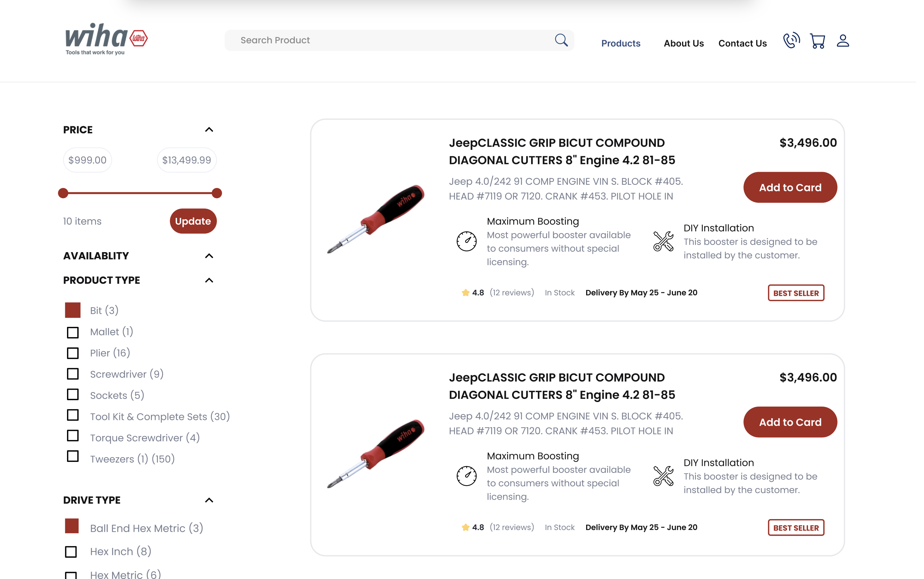Click $3,496.00 price on first product
Screen dimensions: 924x579
(x=808, y=143)
